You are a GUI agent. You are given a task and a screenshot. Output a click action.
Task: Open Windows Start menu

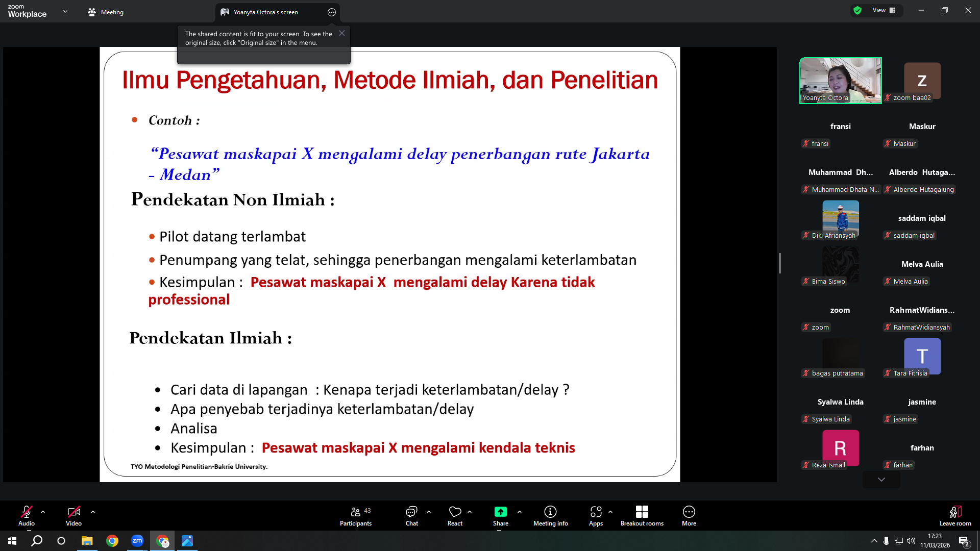(12, 541)
